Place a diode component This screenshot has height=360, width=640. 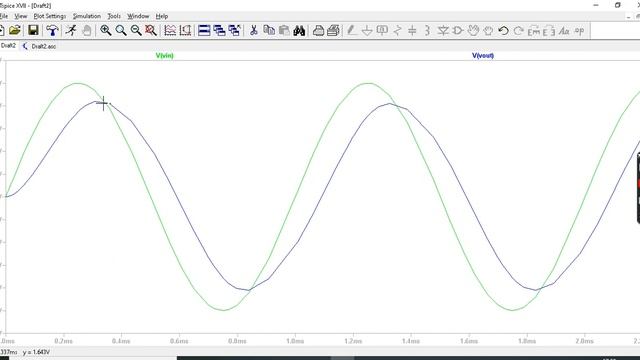[x=443, y=30]
